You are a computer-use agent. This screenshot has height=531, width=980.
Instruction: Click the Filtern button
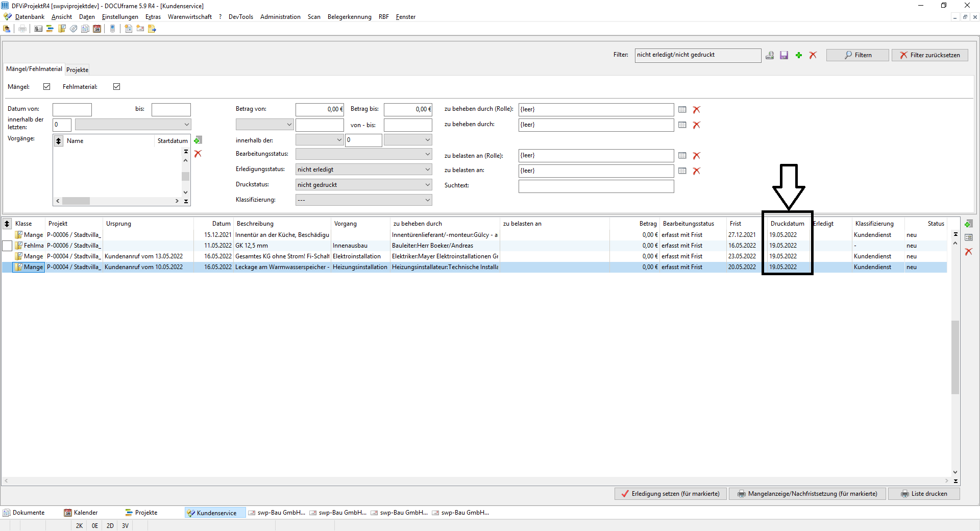coord(857,55)
